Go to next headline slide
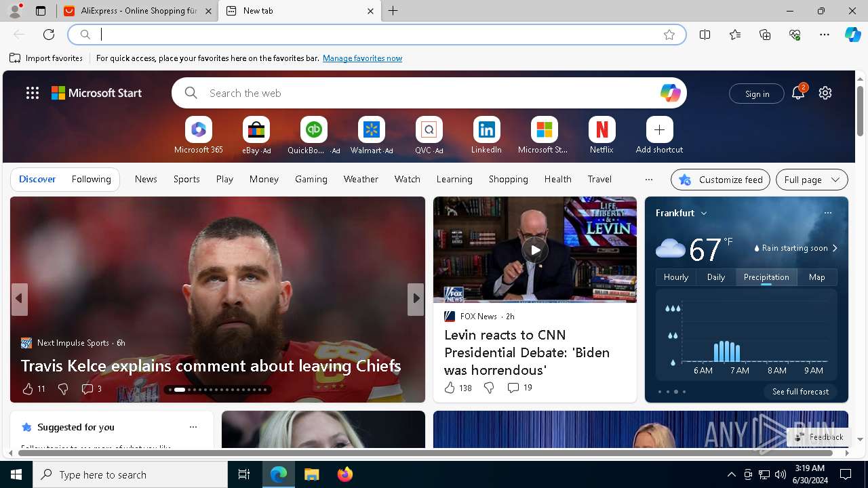This screenshot has height=488, width=868. coord(416,298)
